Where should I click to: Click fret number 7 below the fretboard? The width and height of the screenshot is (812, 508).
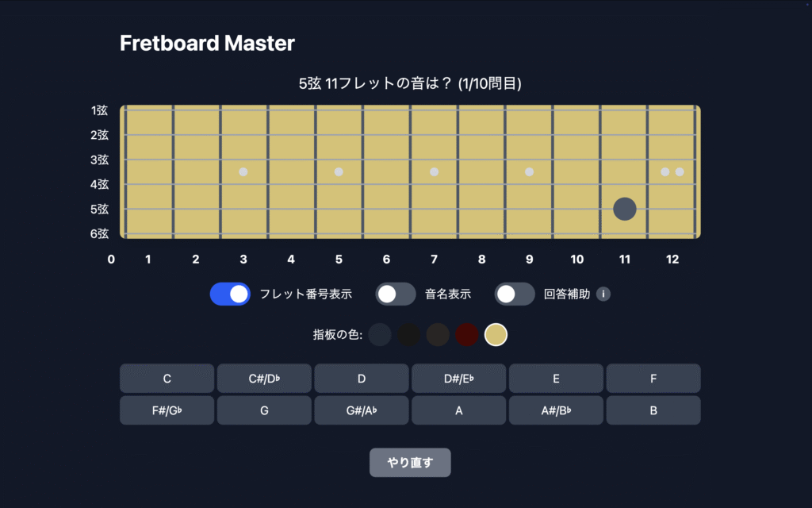pos(434,260)
